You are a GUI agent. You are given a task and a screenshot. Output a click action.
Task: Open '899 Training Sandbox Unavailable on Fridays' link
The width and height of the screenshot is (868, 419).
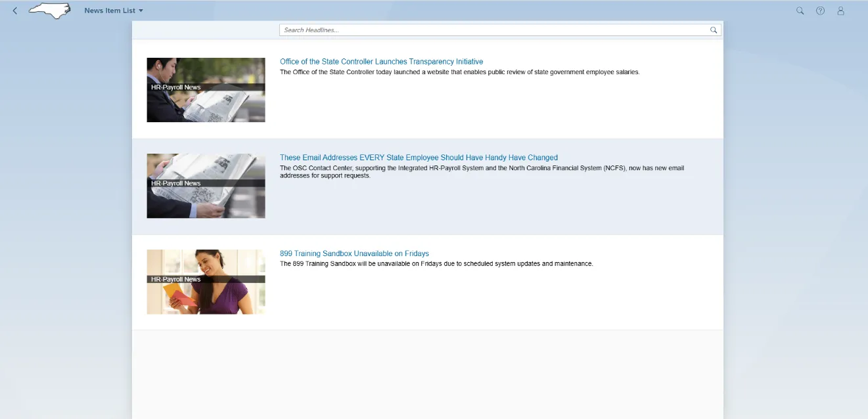click(354, 254)
